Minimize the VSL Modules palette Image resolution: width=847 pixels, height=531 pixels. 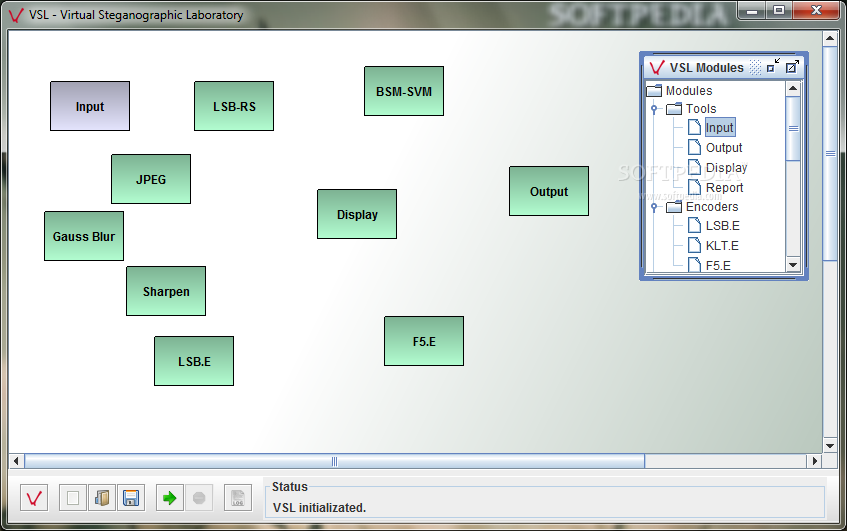(774, 66)
